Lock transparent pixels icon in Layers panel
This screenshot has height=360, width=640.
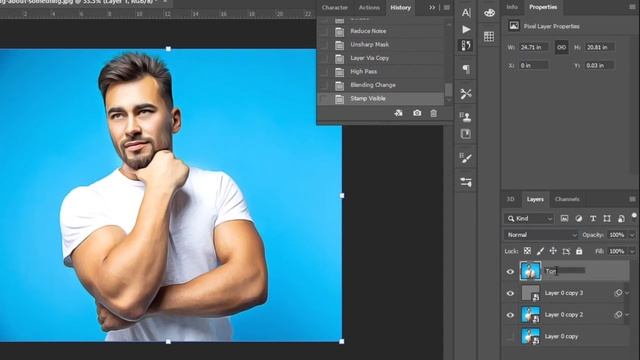(527, 251)
